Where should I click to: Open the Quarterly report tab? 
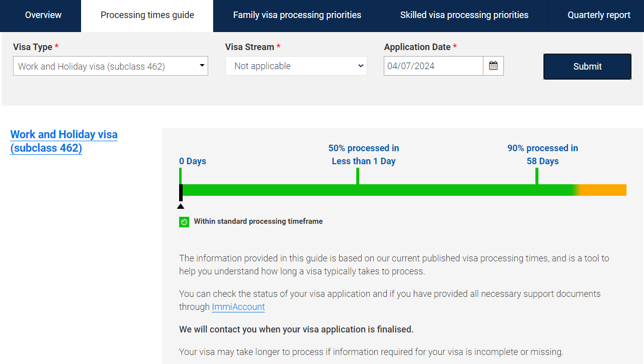point(598,15)
